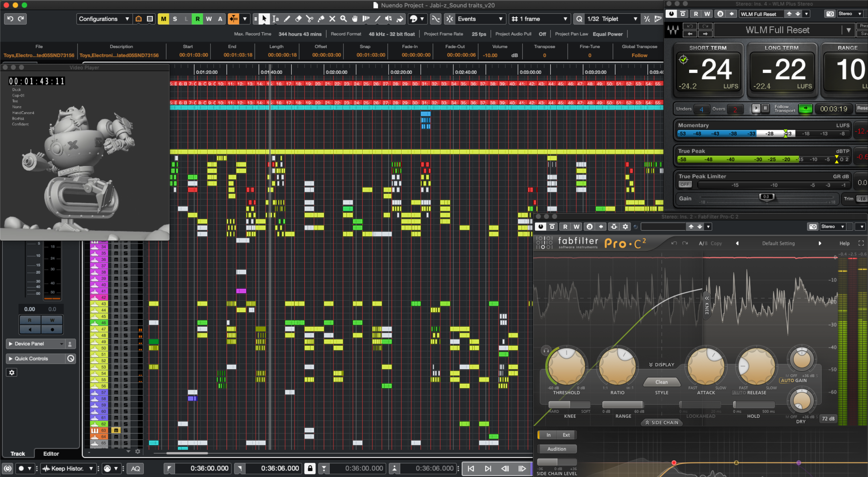Click the WLM Gain slider handle

tap(766, 197)
